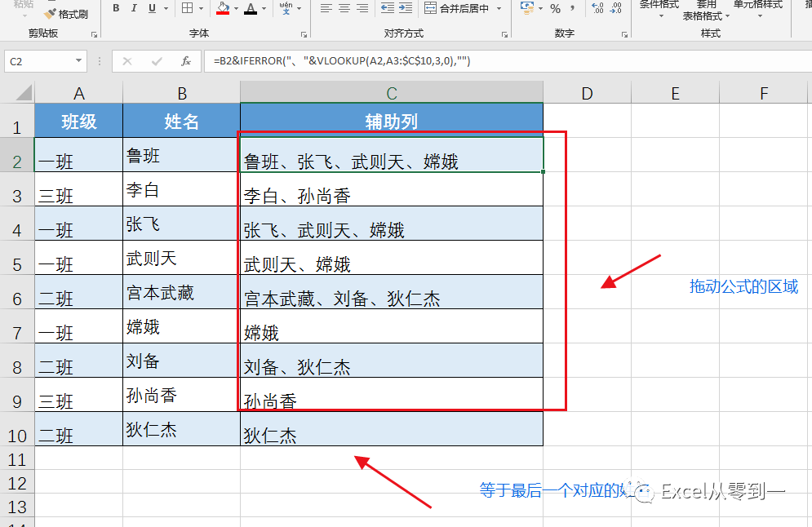Open the phonetic guide dropdown arrow
The image size is (812, 527).
[300, 8]
